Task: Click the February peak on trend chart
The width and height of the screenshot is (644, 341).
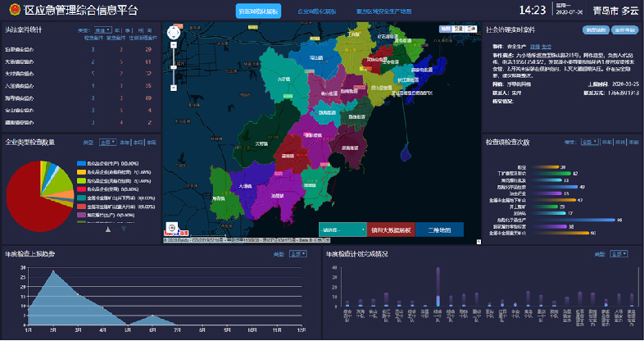Action: click(x=54, y=271)
